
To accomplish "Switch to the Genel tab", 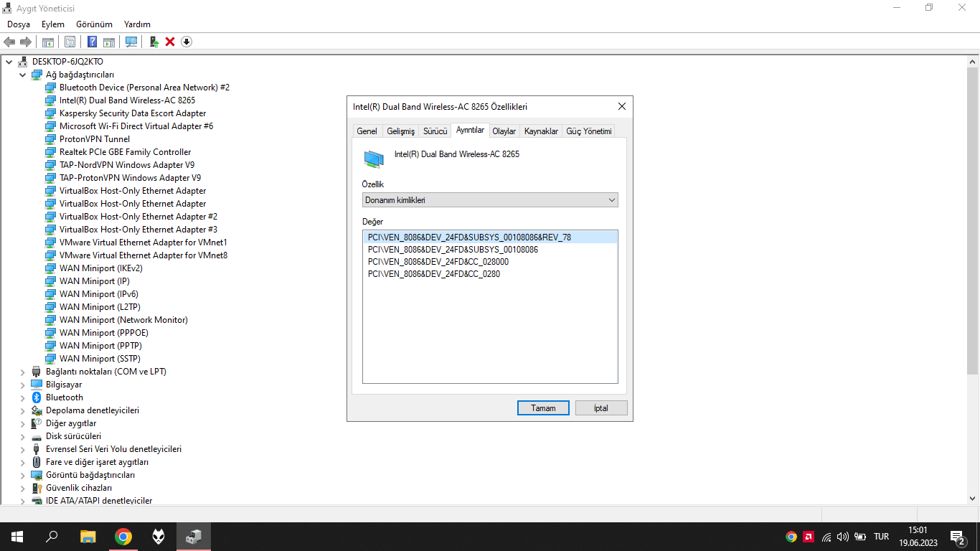I will point(367,131).
